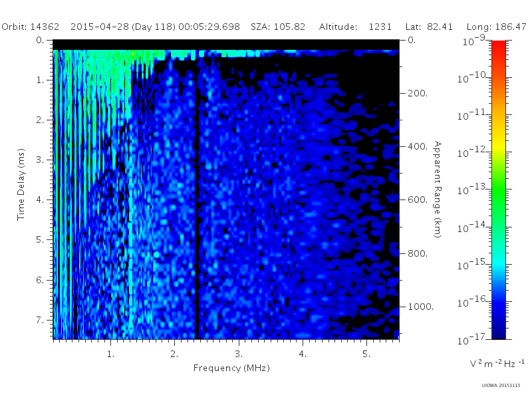Click the Orbit: 14362 header text
The width and height of the screenshot is (532, 399).
[x=30, y=27]
